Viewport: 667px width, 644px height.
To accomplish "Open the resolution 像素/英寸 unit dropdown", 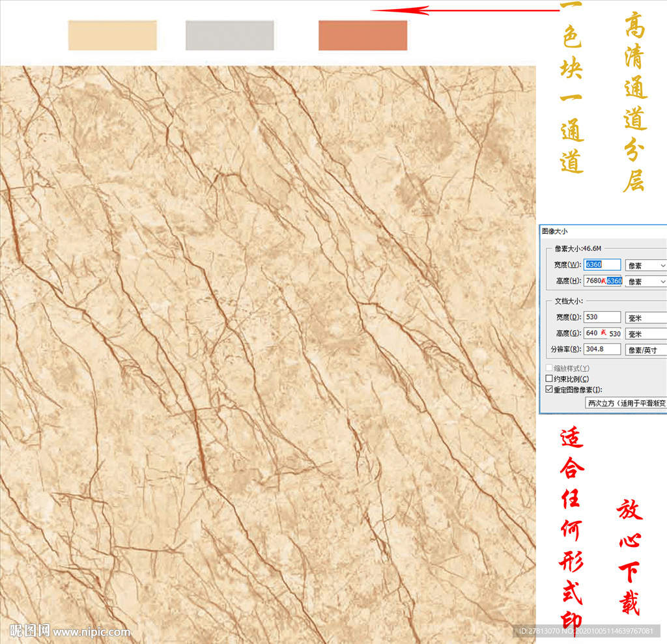I will click(646, 350).
